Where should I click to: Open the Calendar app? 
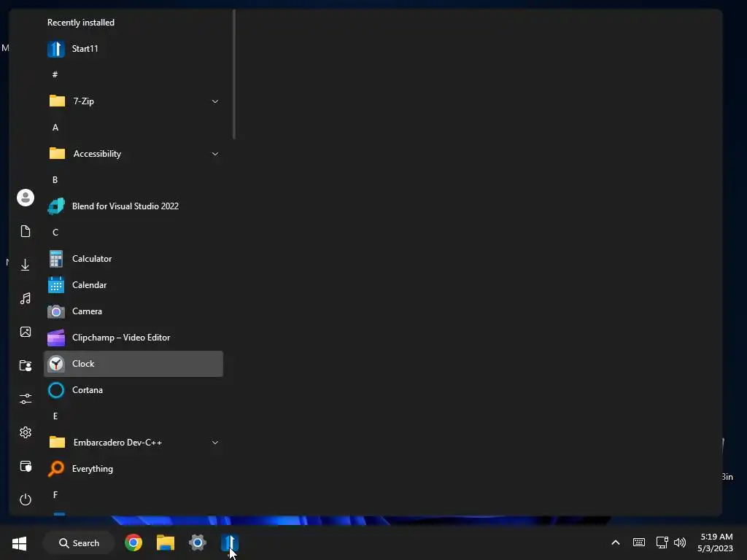133,285
